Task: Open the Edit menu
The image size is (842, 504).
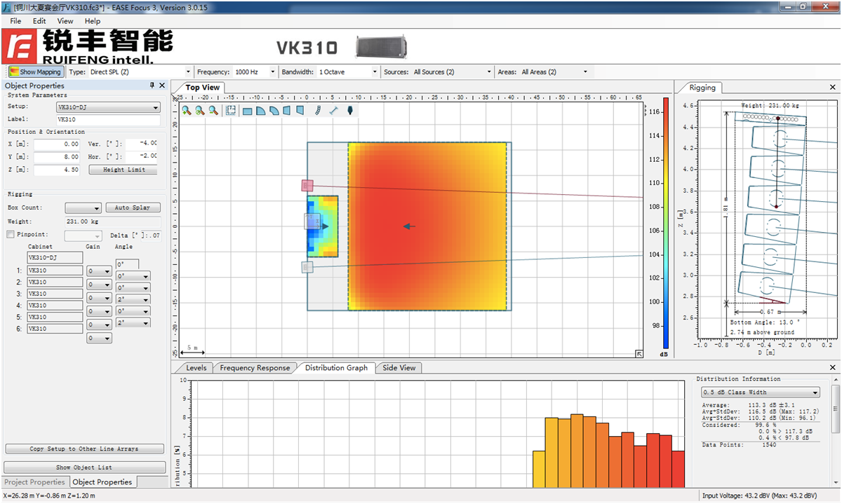Action: pos(39,21)
